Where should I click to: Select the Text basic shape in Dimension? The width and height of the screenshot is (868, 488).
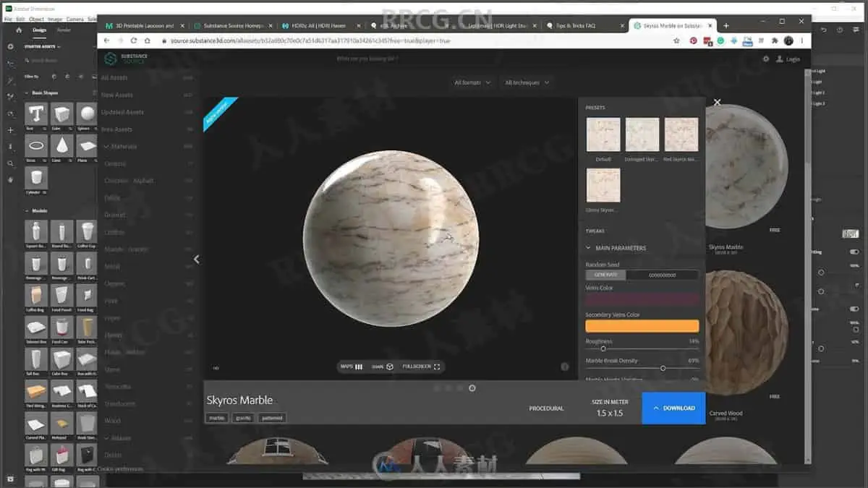click(x=35, y=114)
